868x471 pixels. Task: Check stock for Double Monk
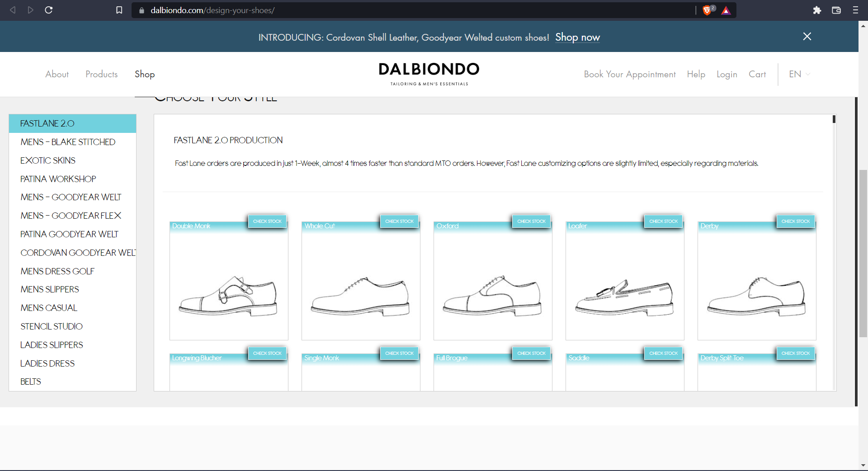[267, 221]
